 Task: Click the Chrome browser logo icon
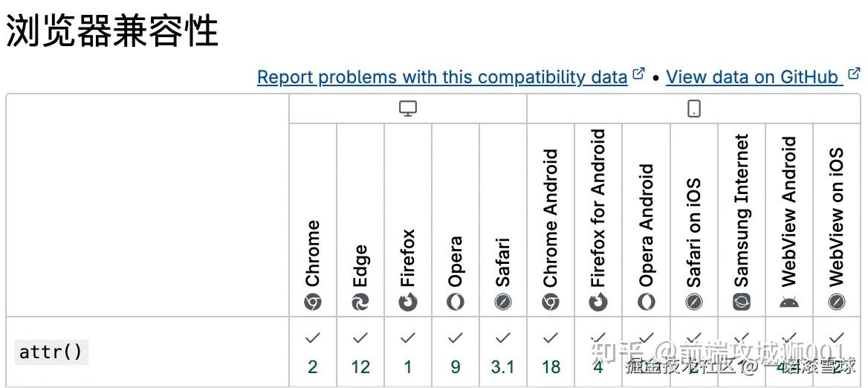point(313,302)
